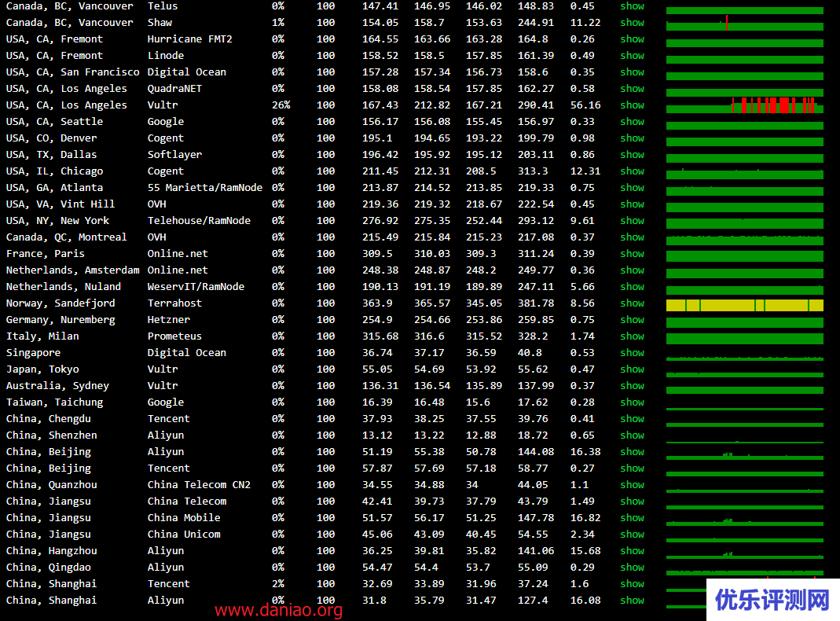The image size is (840, 621).
Task: Select '26%' loss value for Vultr
Action: pyautogui.click(x=281, y=105)
